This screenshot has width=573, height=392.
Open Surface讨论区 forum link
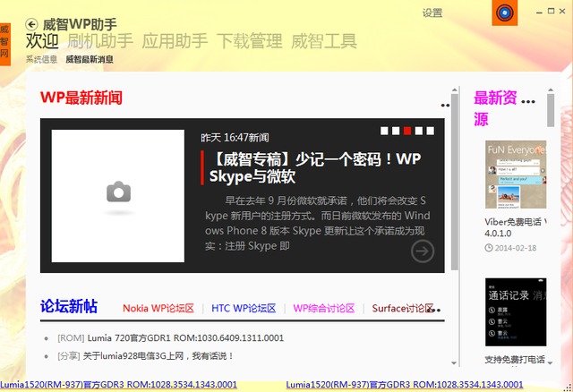pyautogui.click(x=403, y=309)
